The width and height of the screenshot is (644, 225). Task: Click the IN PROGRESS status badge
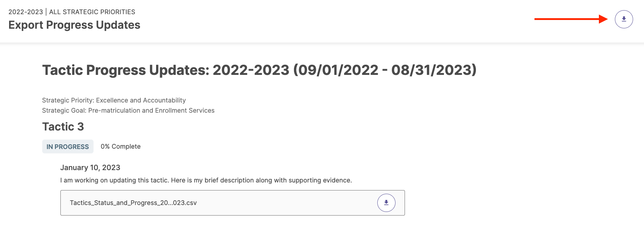point(68,146)
